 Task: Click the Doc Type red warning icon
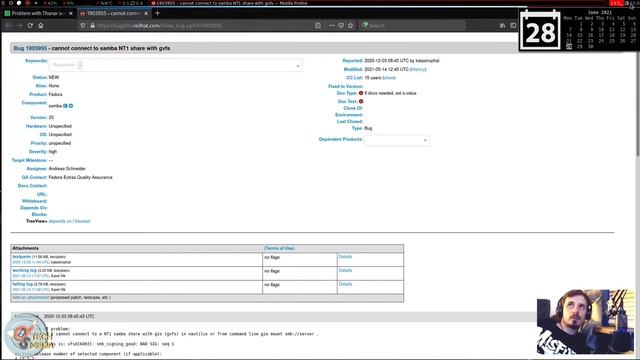[361, 93]
